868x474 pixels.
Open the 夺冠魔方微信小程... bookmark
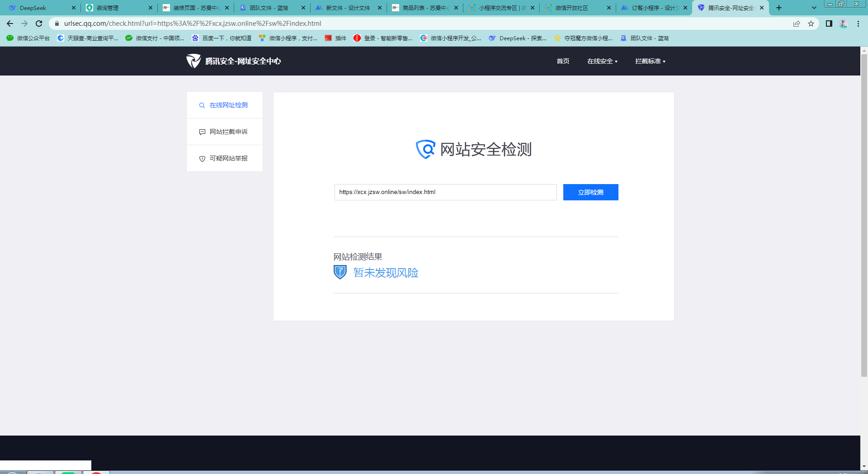coord(583,38)
